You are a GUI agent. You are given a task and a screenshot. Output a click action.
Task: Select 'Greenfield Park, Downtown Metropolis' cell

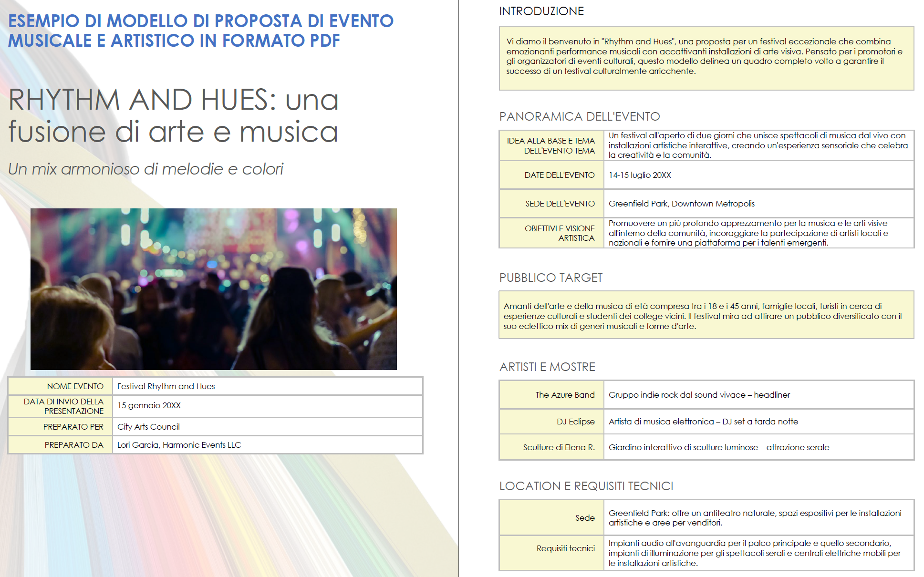pos(759,204)
